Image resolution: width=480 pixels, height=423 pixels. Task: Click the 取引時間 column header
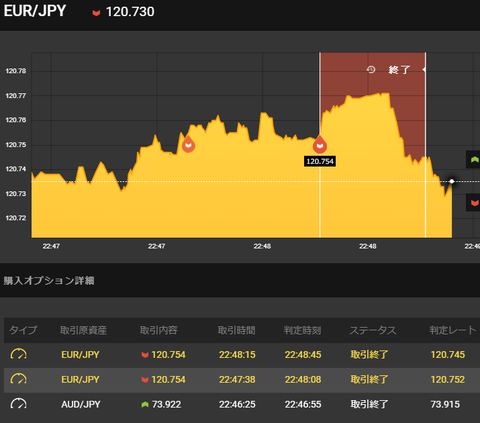tap(237, 330)
